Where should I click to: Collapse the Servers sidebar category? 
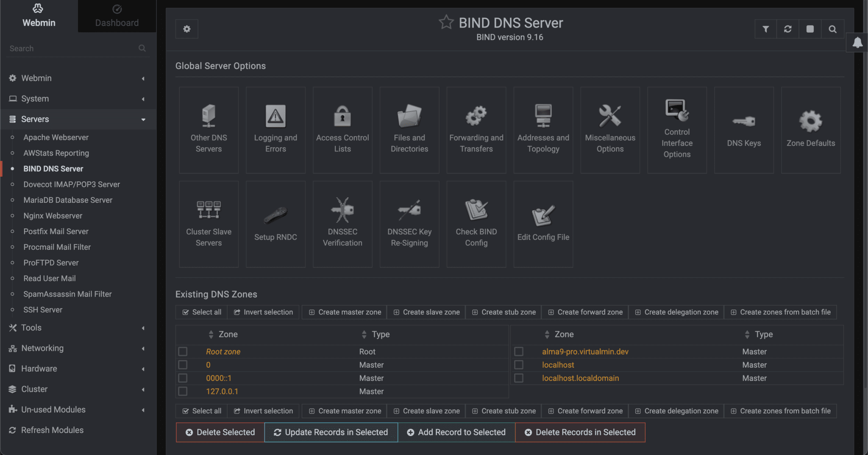[x=78, y=119]
